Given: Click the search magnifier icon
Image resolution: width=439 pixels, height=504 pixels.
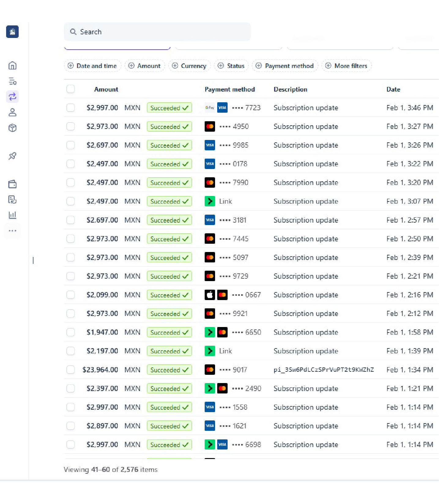Looking at the screenshot, I should [73, 32].
